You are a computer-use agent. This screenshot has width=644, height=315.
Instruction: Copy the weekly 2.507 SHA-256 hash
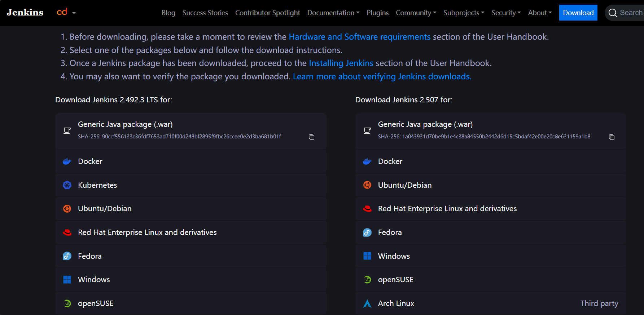click(x=612, y=137)
